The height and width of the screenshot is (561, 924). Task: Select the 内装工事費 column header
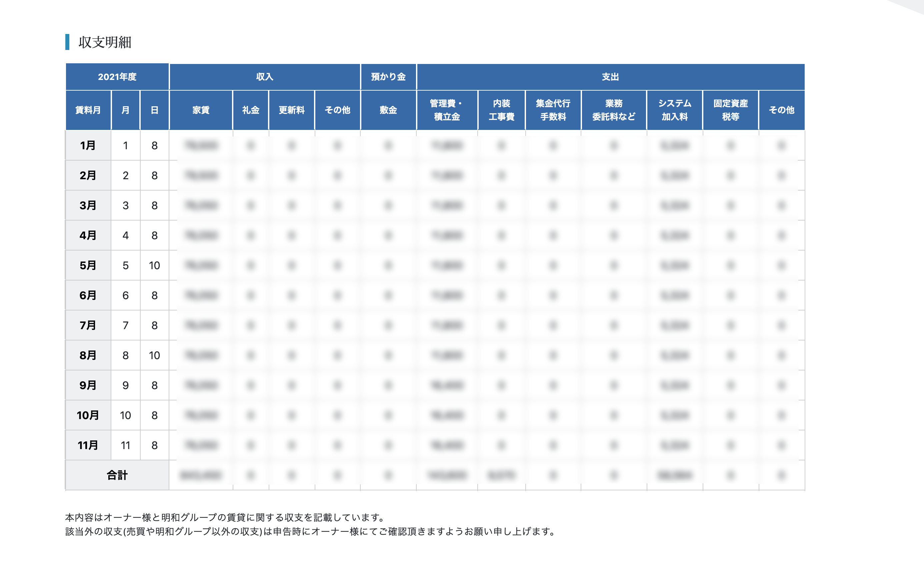pyautogui.click(x=501, y=110)
